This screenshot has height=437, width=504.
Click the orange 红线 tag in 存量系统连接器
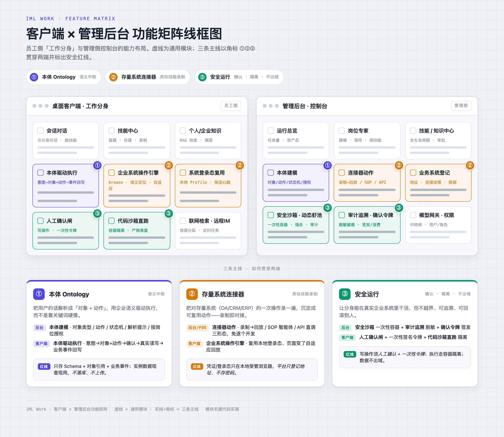197,367
